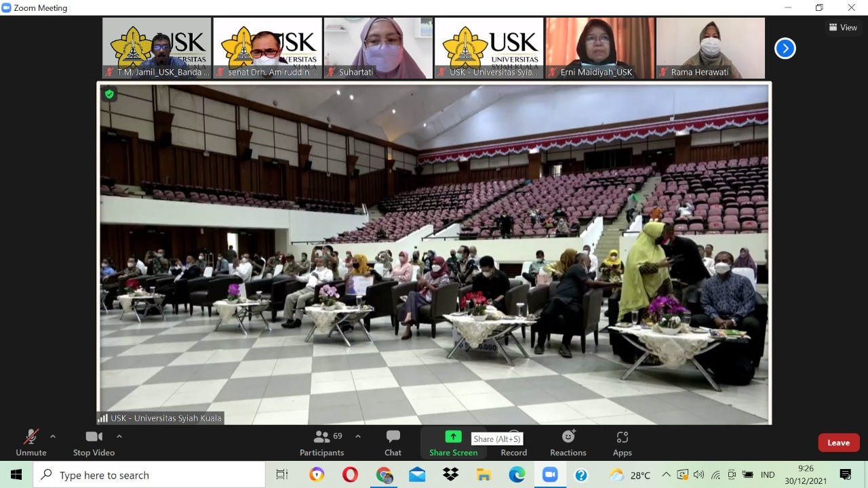The image size is (868, 488).
Task: Select the Suhartati participant thumbnail
Action: coord(378,48)
